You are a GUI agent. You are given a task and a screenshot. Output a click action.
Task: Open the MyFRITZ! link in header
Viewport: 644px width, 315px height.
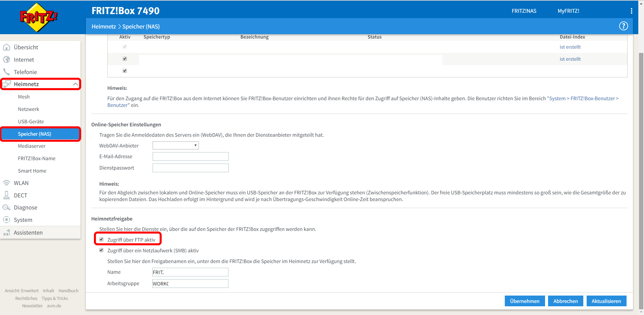click(x=568, y=11)
